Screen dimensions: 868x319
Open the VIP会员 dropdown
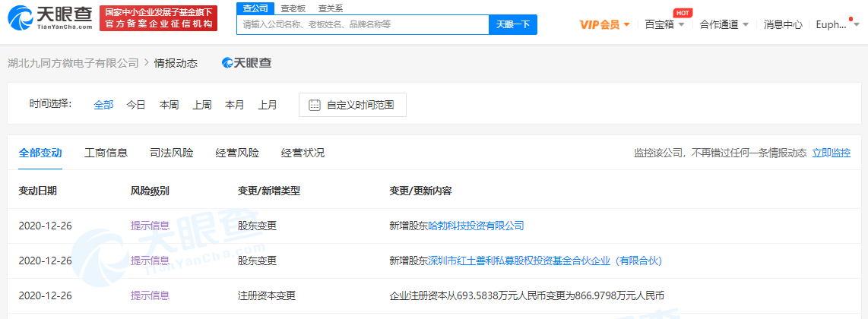pos(604,25)
